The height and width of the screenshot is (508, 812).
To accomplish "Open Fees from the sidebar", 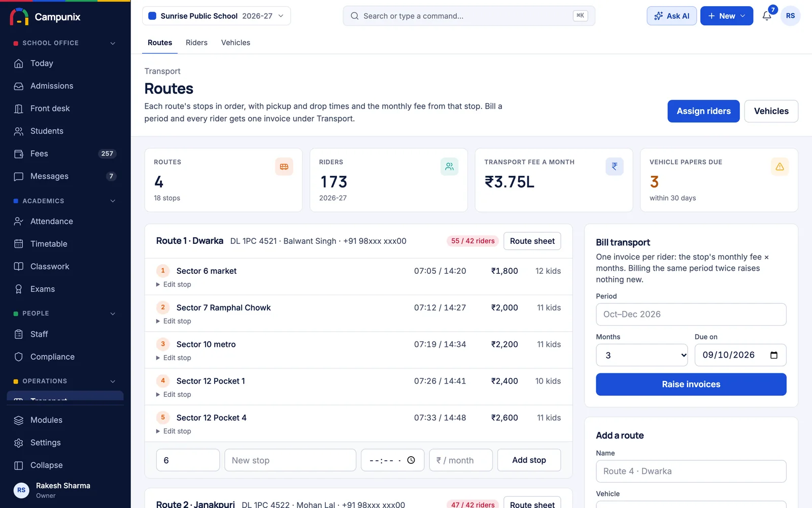I will click(x=65, y=154).
